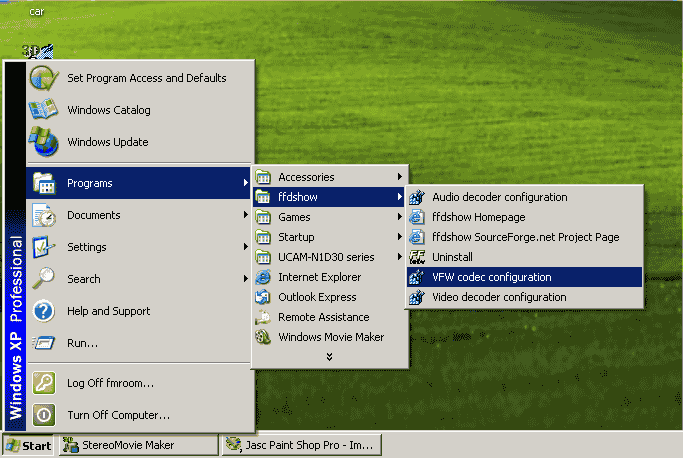The height and width of the screenshot is (458, 683).
Task: Expand the Documents submenu arrow
Action: coord(246,215)
